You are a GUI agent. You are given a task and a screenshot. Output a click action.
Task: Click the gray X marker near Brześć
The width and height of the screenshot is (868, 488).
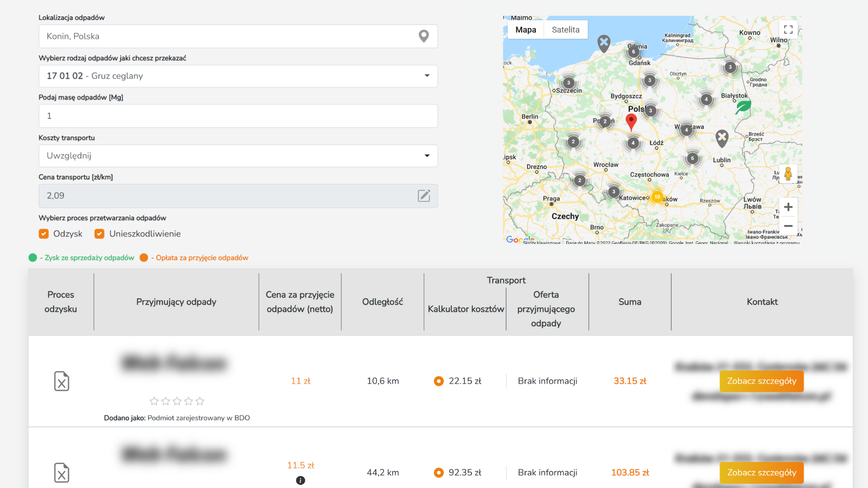click(722, 138)
